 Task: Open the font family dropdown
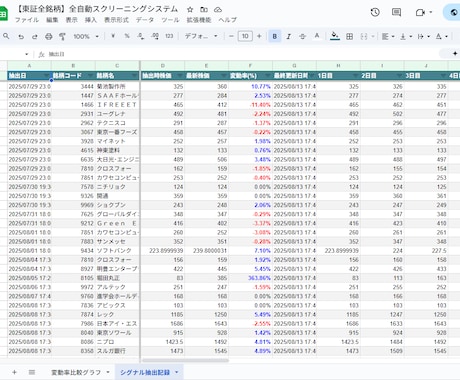coord(201,36)
